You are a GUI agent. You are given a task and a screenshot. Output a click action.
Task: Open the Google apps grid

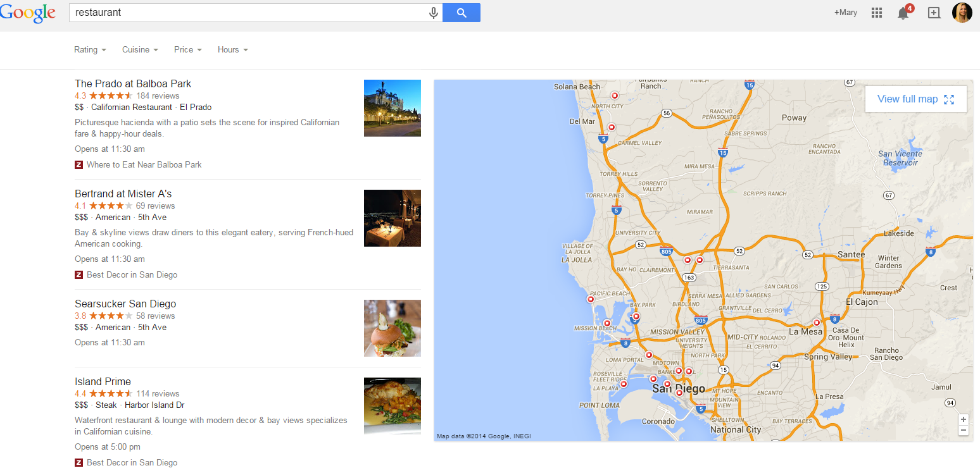877,13
